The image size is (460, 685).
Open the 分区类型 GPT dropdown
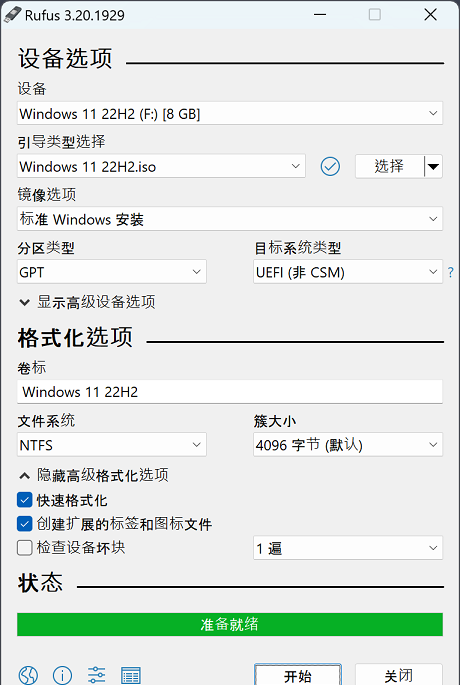tap(112, 272)
